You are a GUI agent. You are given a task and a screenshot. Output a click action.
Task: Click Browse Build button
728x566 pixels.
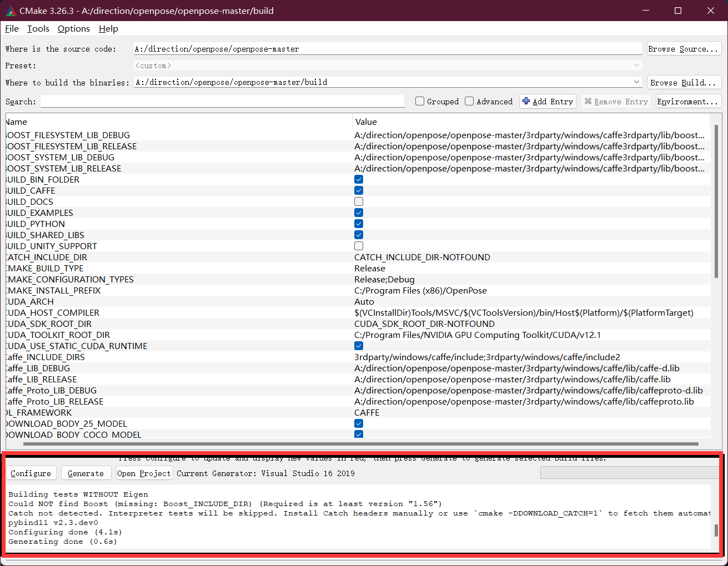pos(684,82)
